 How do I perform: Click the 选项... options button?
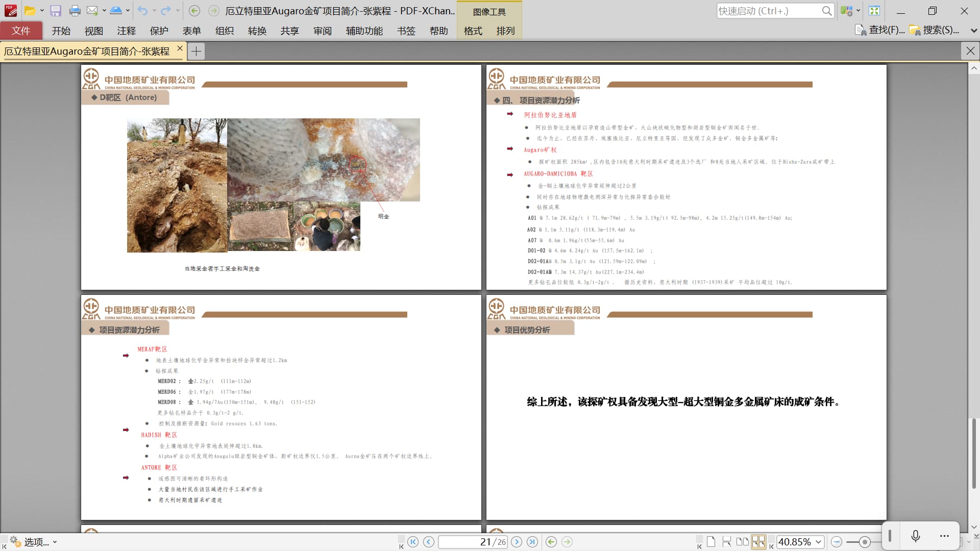click(x=33, y=542)
